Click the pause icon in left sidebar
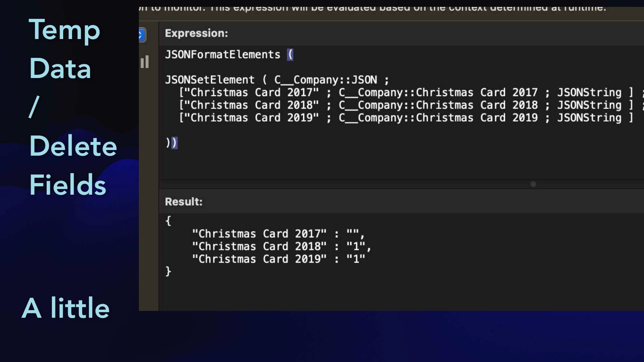Screen dimensions: 644x362 click(144, 62)
